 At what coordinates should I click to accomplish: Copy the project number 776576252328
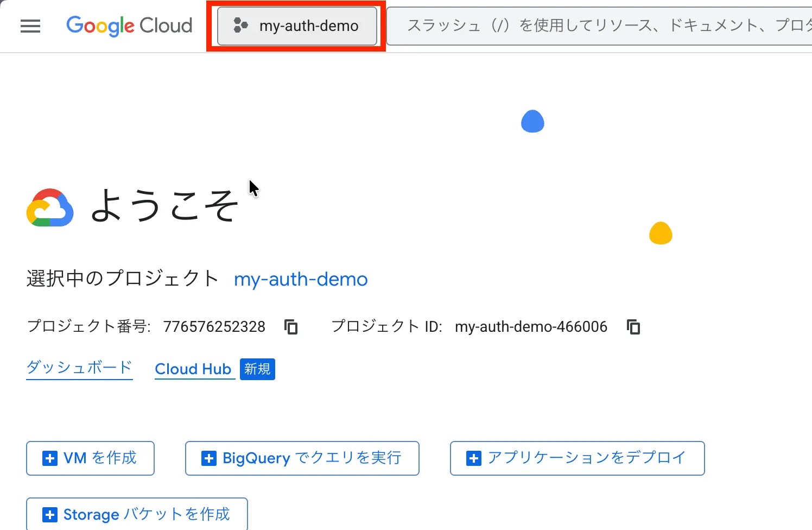pyautogui.click(x=291, y=327)
